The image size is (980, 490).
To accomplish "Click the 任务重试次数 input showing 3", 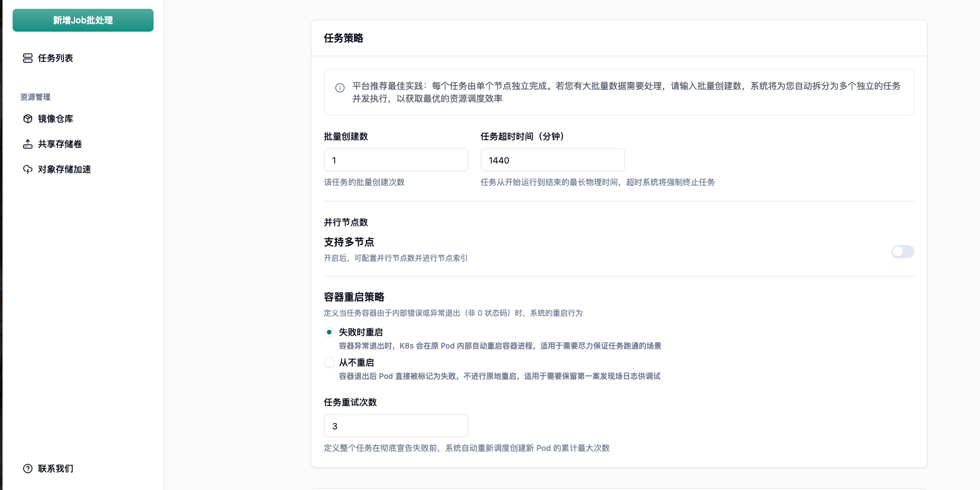I will 396,426.
